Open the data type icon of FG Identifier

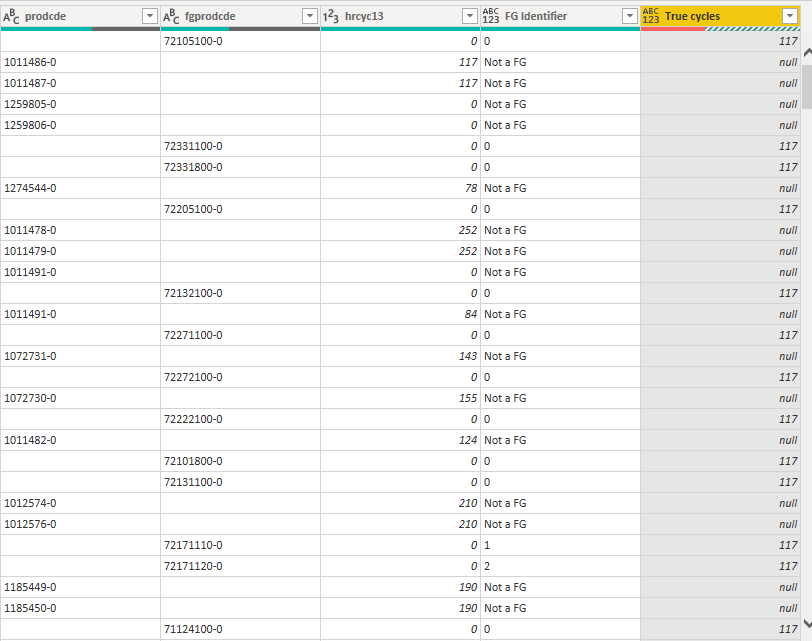click(x=491, y=17)
